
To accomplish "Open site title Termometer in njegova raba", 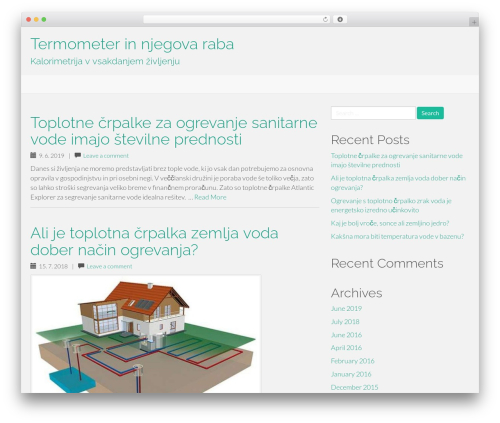I will pyautogui.click(x=132, y=44).
